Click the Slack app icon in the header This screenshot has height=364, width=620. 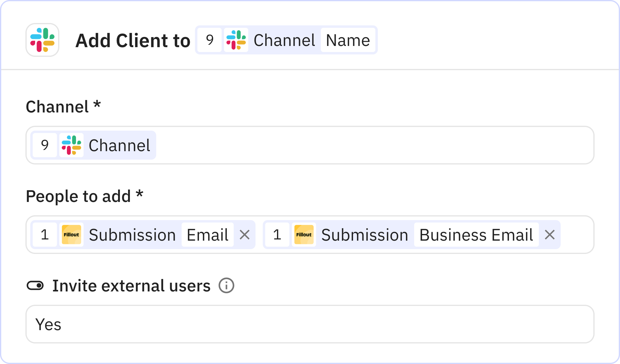point(42,40)
